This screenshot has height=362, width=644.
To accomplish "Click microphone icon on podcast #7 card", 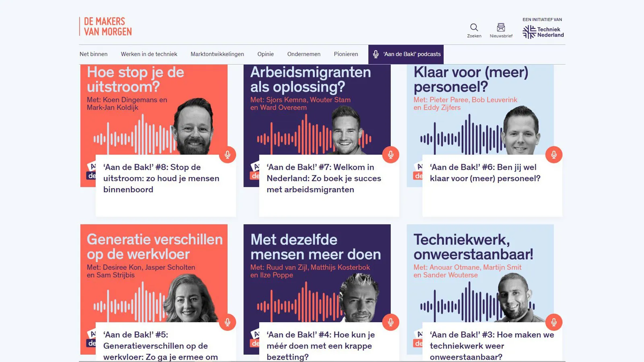I will coord(390,154).
